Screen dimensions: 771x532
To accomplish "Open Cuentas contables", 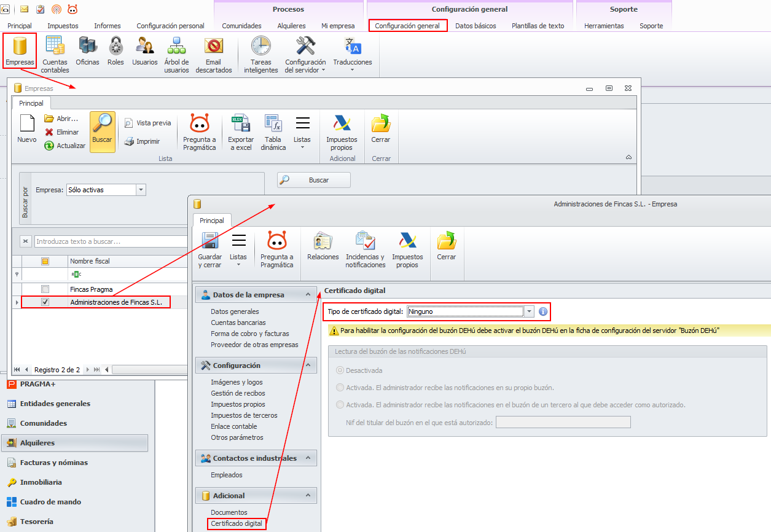I will (55, 54).
